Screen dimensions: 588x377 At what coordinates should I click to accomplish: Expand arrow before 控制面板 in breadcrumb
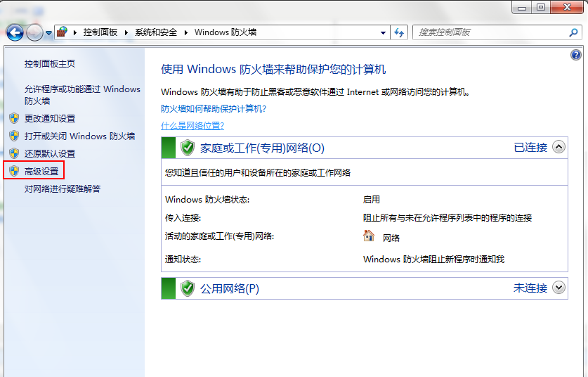tap(75, 32)
